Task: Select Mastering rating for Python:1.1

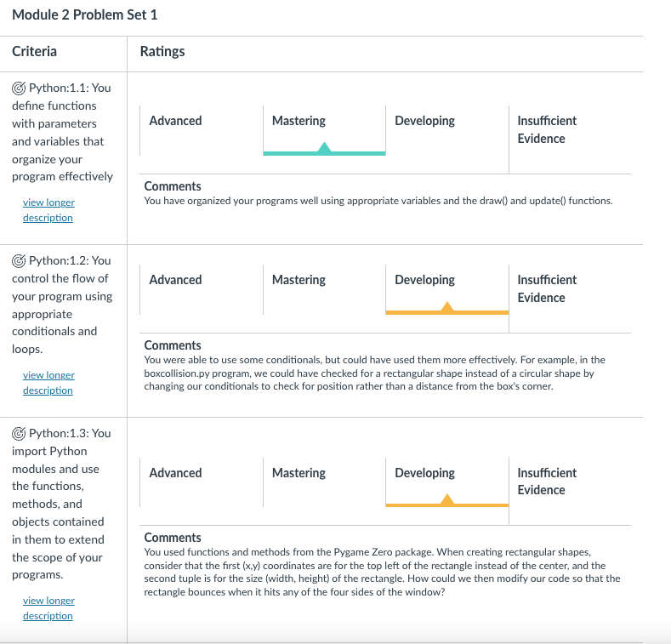Action: pos(299,121)
